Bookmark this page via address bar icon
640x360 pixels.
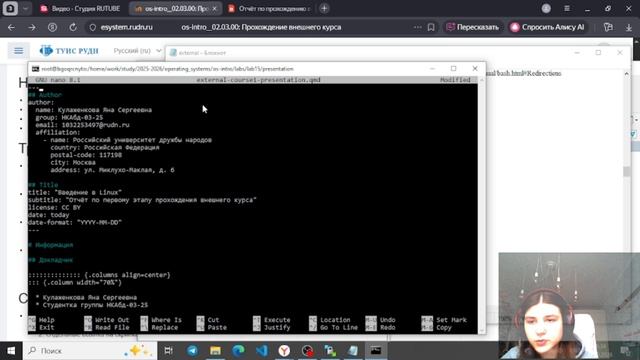[431, 27]
